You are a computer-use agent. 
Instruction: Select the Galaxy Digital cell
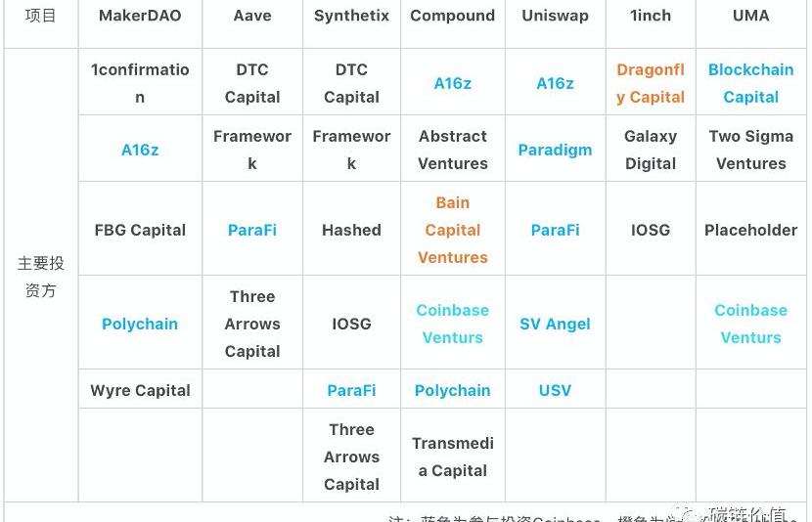[x=651, y=150]
